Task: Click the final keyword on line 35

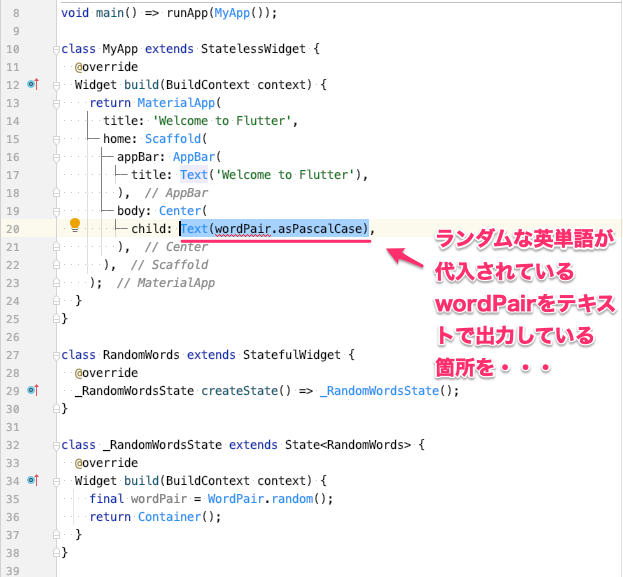Action: tap(106, 499)
